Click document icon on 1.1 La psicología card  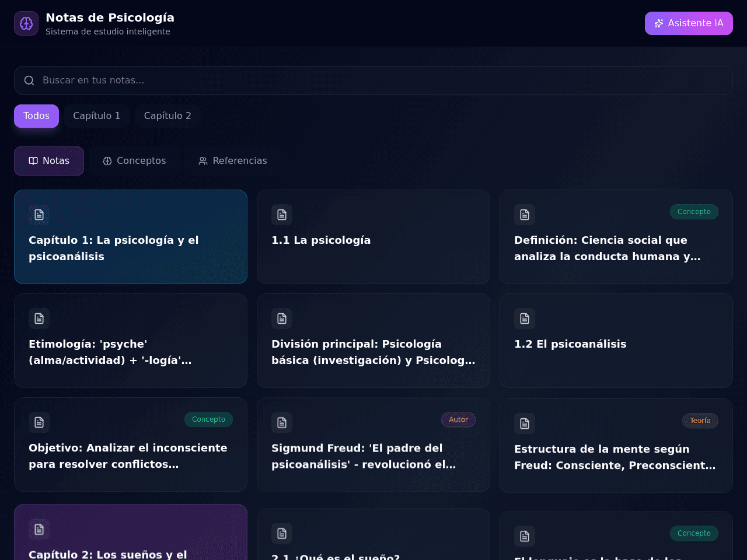(x=282, y=215)
